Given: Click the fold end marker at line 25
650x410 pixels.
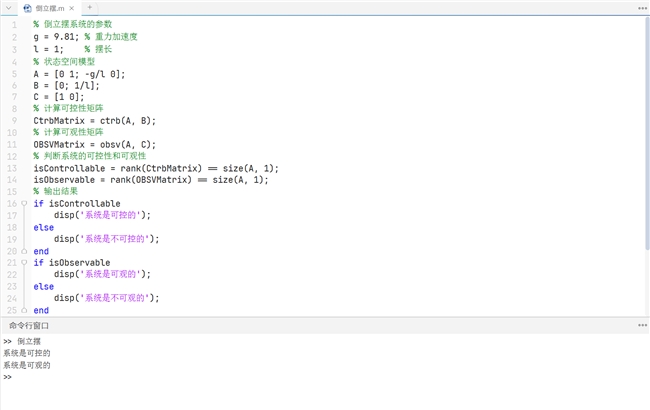Looking at the screenshot, I should point(24,310).
